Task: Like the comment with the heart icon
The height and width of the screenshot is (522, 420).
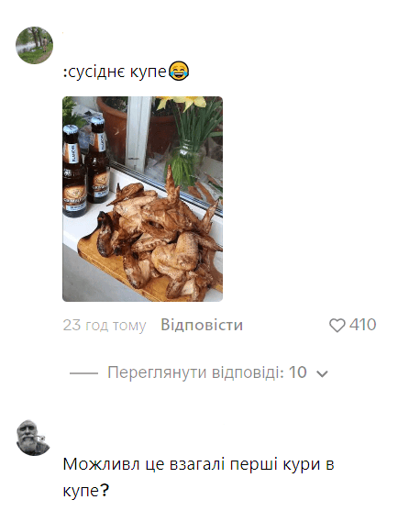Action: point(337,326)
